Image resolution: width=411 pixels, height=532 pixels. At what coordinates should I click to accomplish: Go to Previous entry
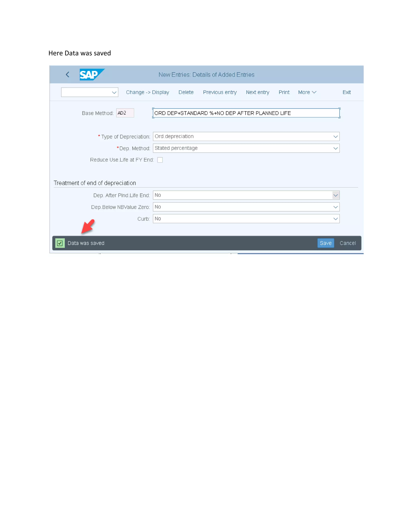(220, 92)
